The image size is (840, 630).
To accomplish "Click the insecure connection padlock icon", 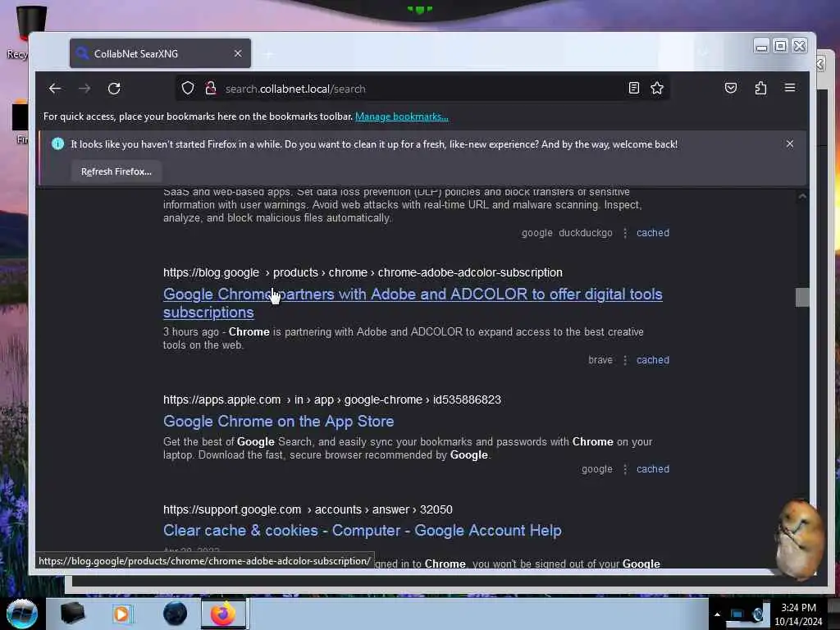I will click(211, 89).
